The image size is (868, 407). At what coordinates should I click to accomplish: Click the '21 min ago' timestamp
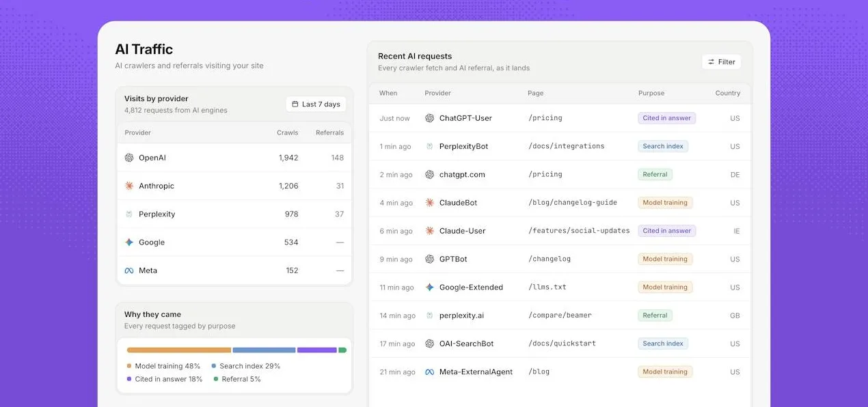(398, 372)
